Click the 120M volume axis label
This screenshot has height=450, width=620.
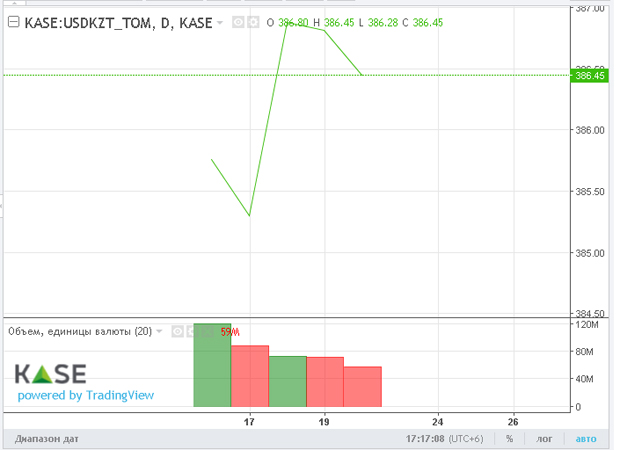(587, 325)
